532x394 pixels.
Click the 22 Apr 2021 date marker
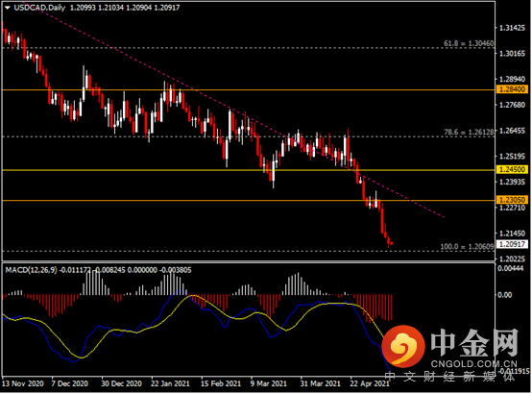point(370,383)
